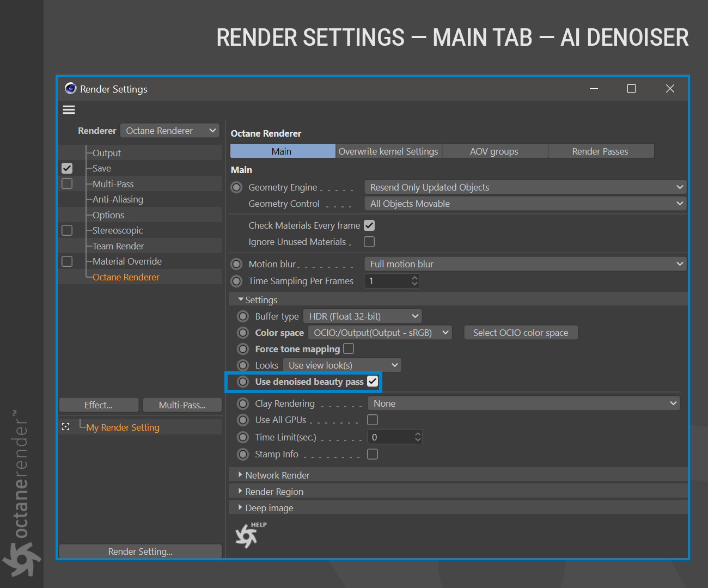Image resolution: width=708 pixels, height=588 pixels.
Task: Toggle the Force tone mapping checkbox
Action: (349, 348)
